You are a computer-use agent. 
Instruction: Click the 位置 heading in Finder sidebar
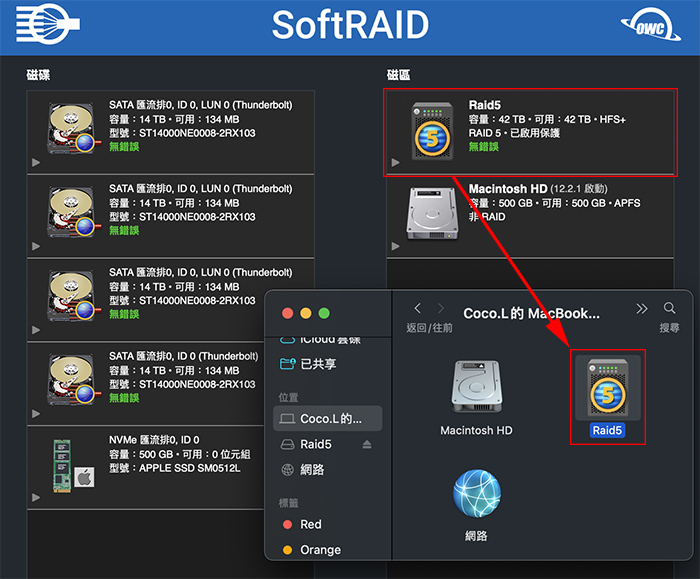coord(288,397)
